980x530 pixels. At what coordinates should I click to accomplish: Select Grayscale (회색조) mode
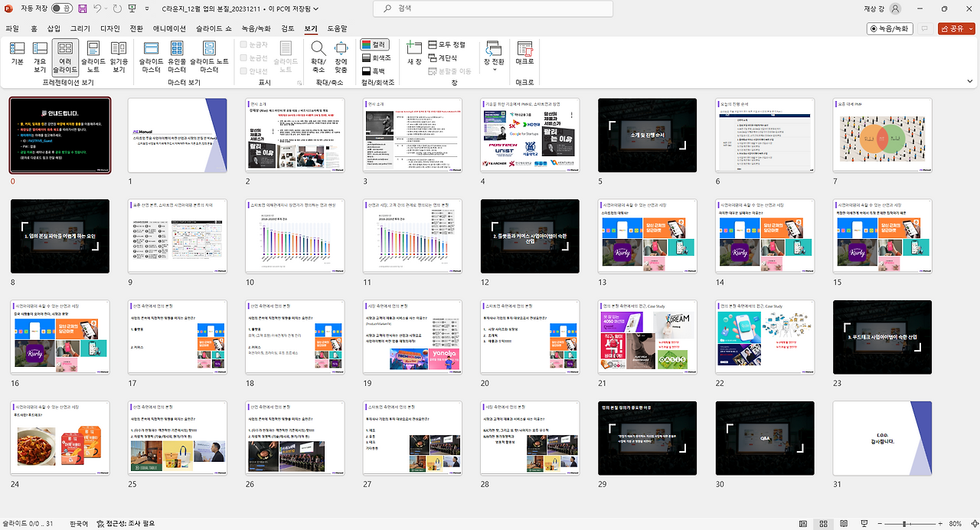point(377,57)
